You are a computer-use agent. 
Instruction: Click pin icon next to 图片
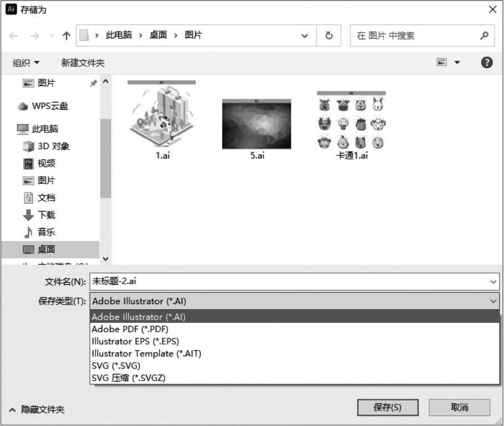click(93, 84)
